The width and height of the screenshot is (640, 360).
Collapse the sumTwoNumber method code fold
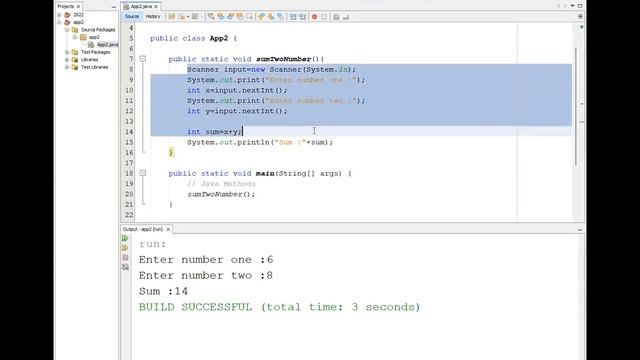coord(142,59)
